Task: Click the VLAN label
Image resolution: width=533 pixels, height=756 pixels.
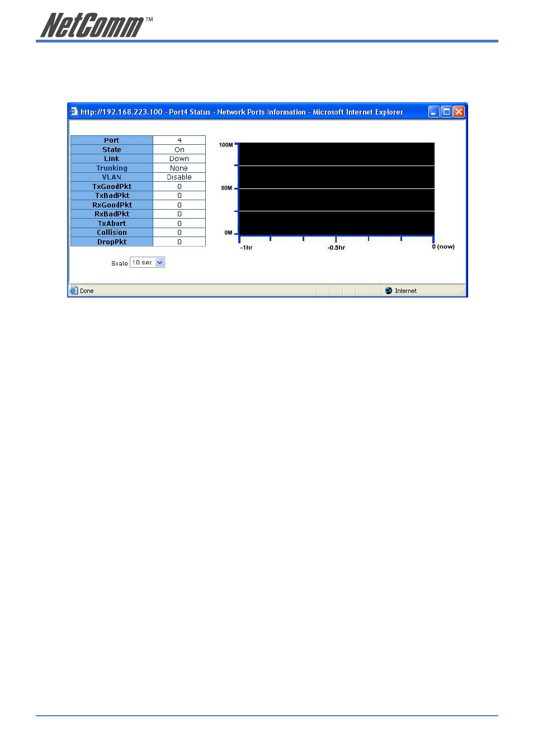Action: [112, 177]
